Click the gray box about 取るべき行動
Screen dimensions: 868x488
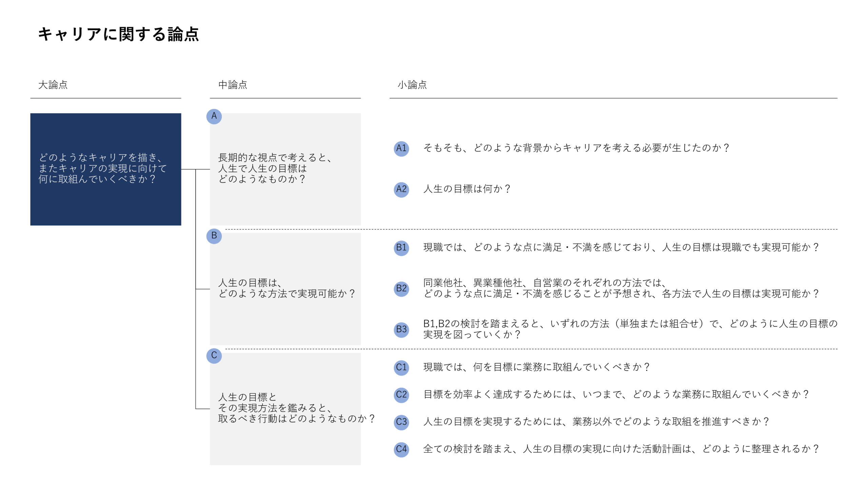285,408
